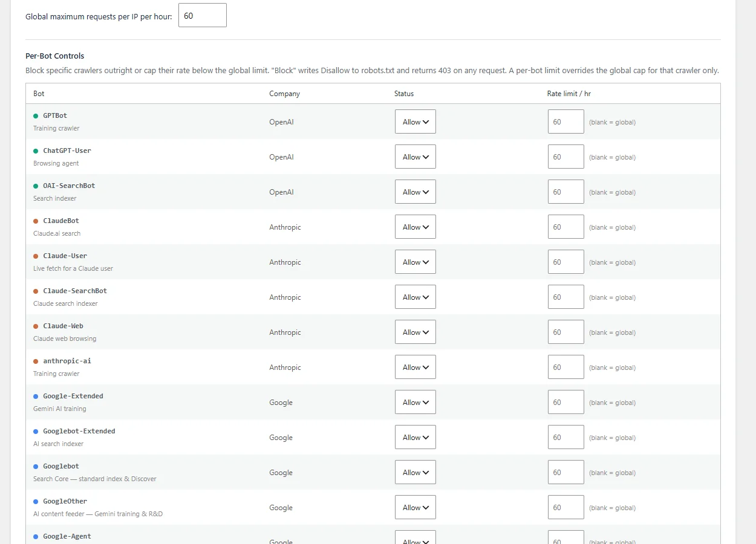
Task: Open the Google-Extended status dropdown
Action: tap(415, 402)
